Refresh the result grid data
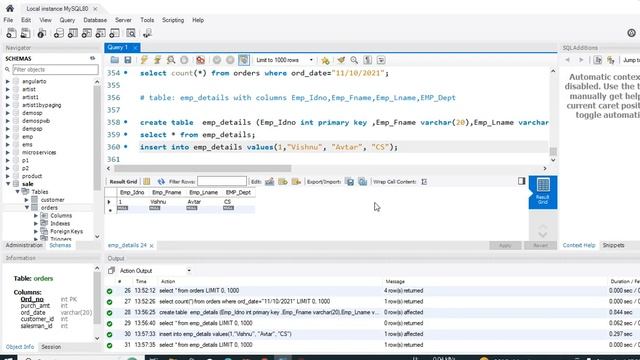The height and width of the screenshot is (360, 640). [161, 182]
